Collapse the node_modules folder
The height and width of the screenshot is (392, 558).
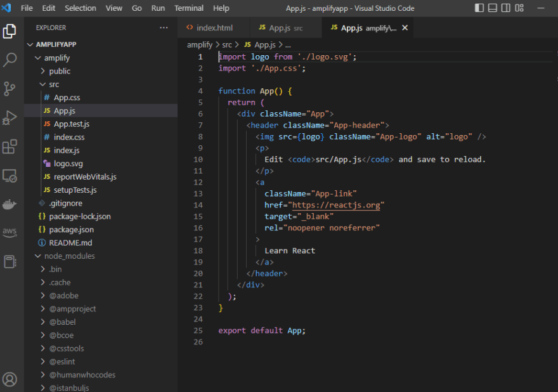(x=101, y=256)
